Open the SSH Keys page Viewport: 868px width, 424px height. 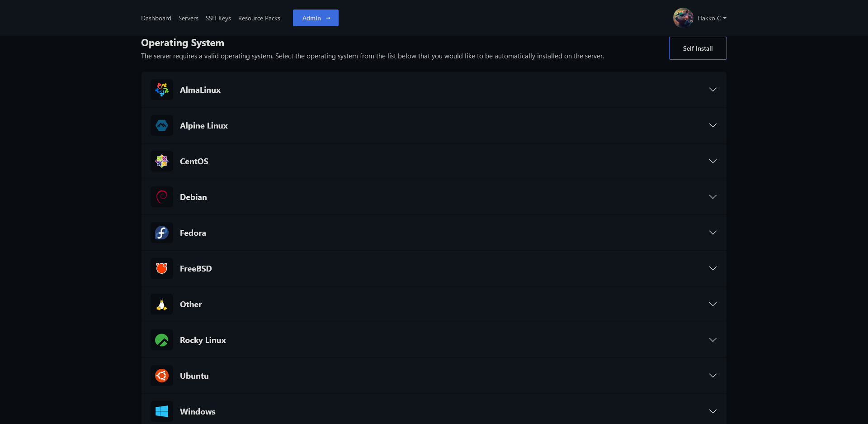pyautogui.click(x=218, y=18)
